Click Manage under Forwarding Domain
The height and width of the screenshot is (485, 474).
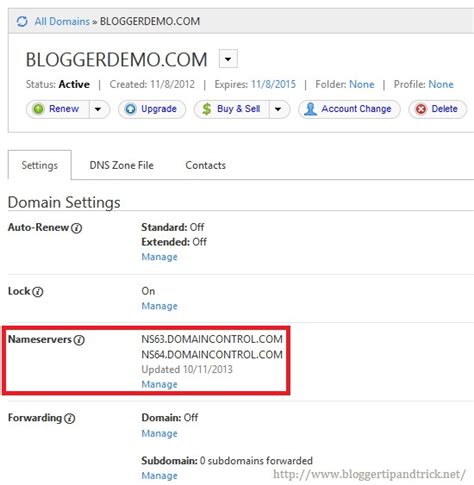coord(159,433)
